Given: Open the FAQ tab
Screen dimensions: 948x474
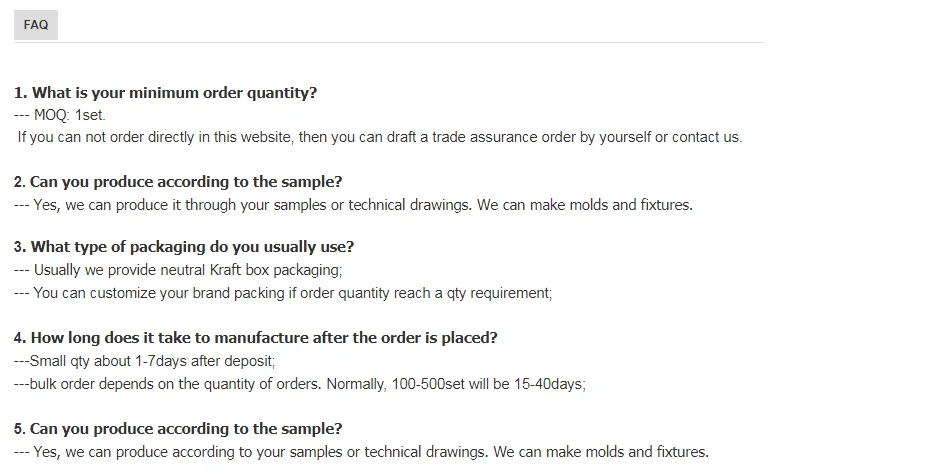Looking at the screenshot, I should (x=36, y=25).
